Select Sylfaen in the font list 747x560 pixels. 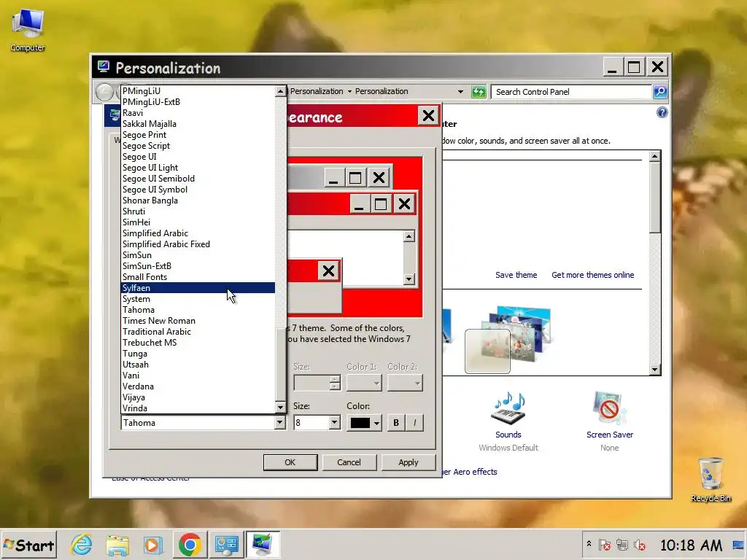(198, 287)
